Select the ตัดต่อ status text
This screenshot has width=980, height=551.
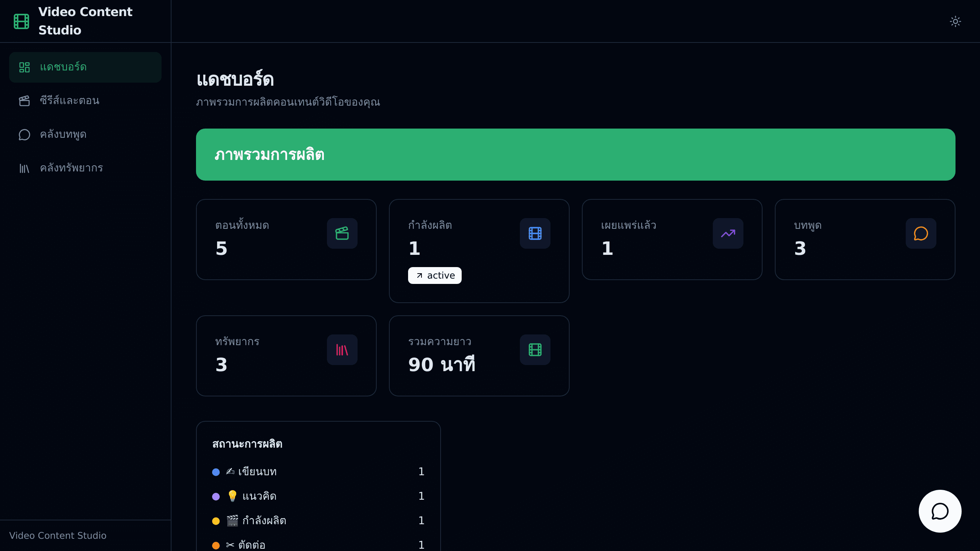tap(252, 544)
